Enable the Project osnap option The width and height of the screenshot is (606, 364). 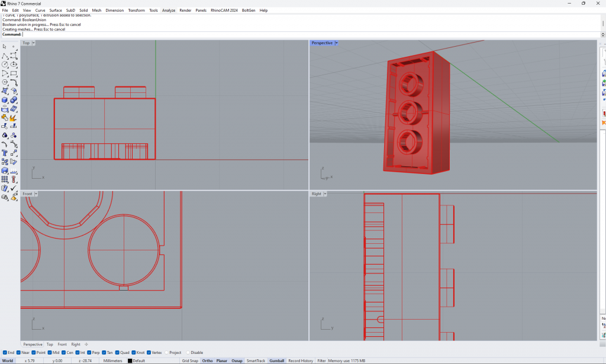click(x=166, y=353)
